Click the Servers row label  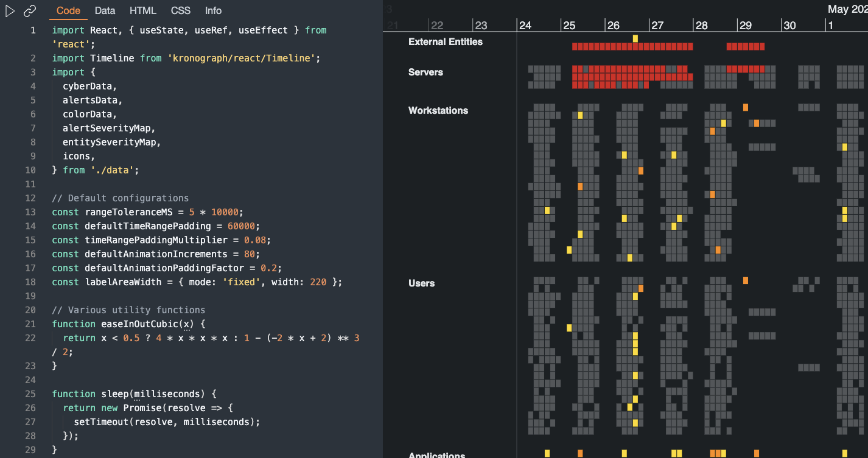coord(425,72)
